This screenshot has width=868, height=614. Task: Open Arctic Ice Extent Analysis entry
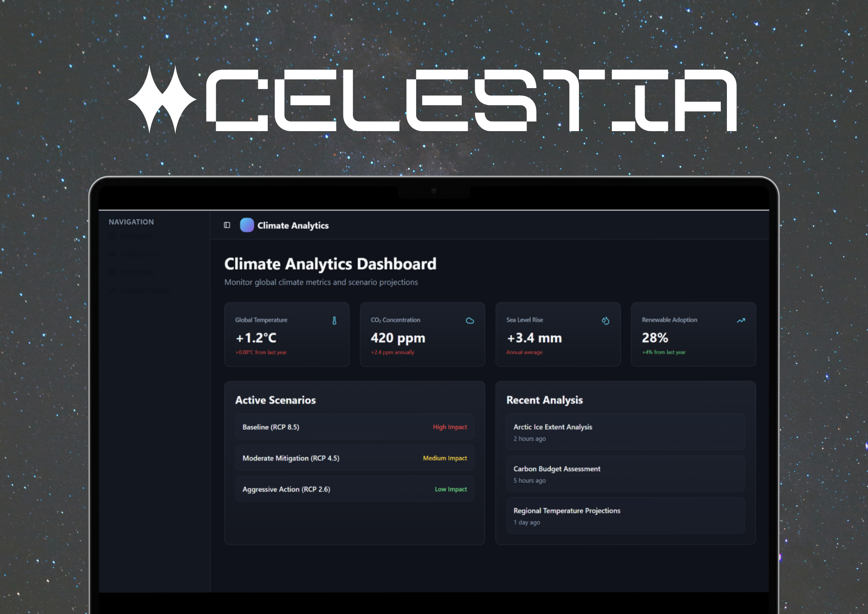pyautogui.click(x=625, y=432)
